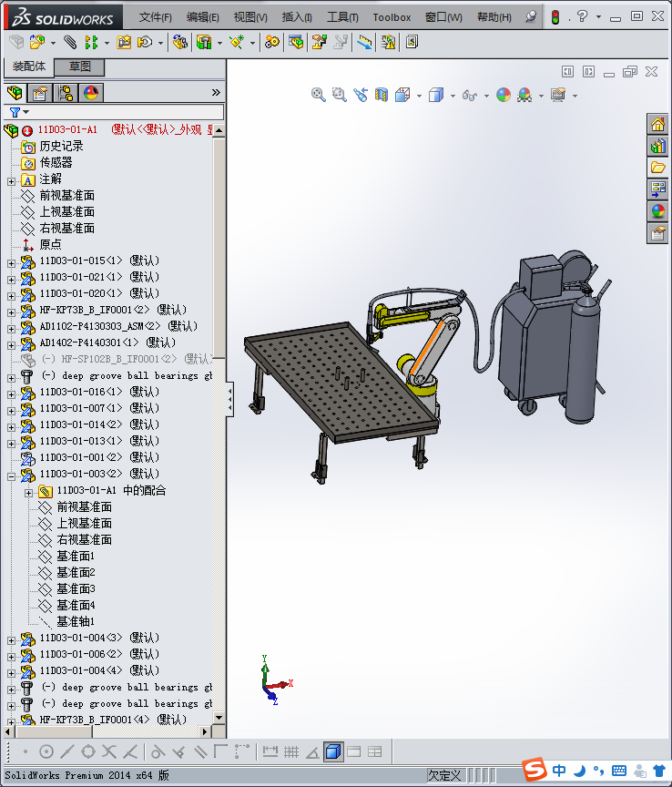Click Edit Appearance color ball
This screenshot has height=787, width=672.
tap(504, 95)
